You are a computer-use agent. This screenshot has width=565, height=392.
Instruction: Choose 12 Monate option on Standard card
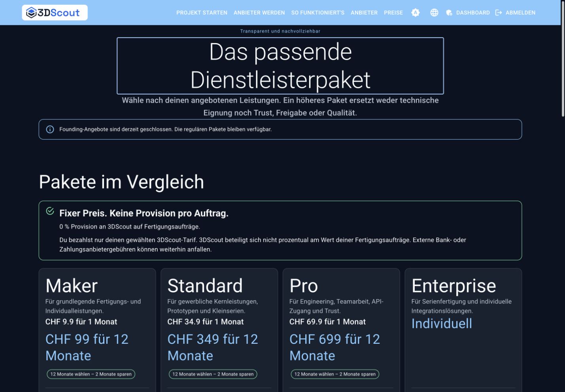[x=213, y=374]
